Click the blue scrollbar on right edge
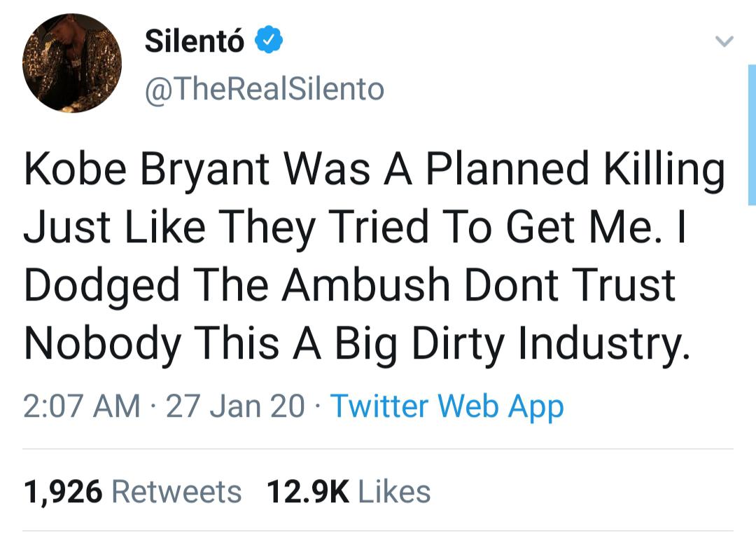Screen dimensions: 756x536 pyautogui.click(x=752, y=133)
